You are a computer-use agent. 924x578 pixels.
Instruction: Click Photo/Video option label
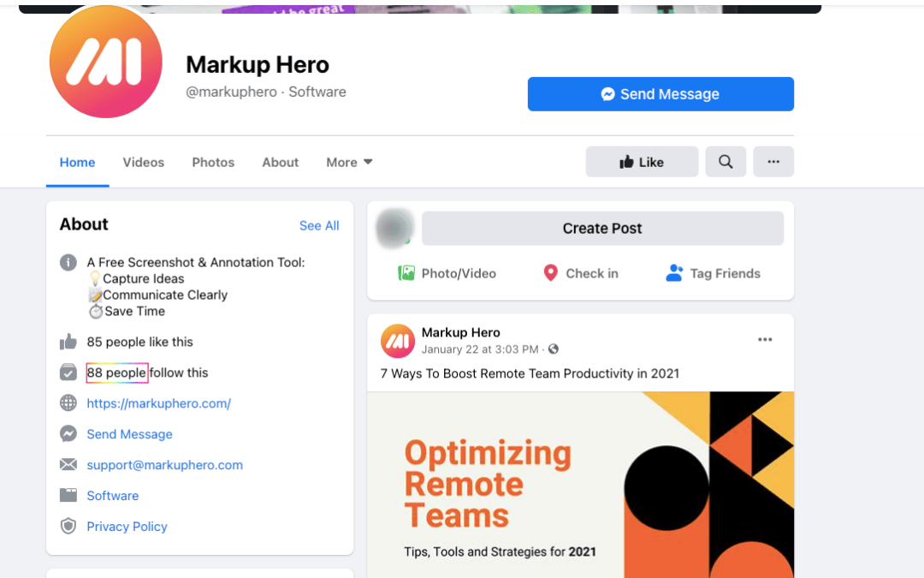(459, 273)
